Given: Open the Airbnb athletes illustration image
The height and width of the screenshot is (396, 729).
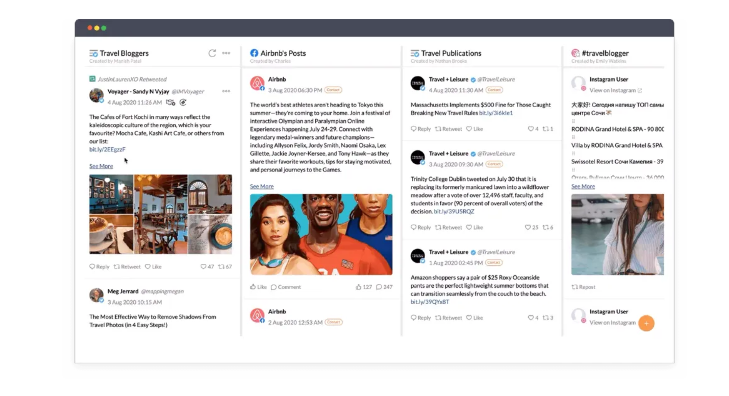Looking at the screenshot, I should click(321, 234).
